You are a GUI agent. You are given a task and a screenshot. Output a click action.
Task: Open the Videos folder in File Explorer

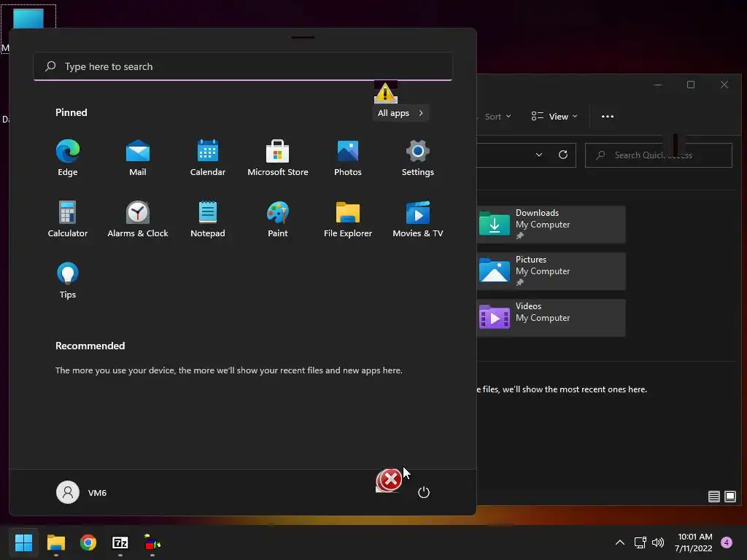click(x=551, y=318)
